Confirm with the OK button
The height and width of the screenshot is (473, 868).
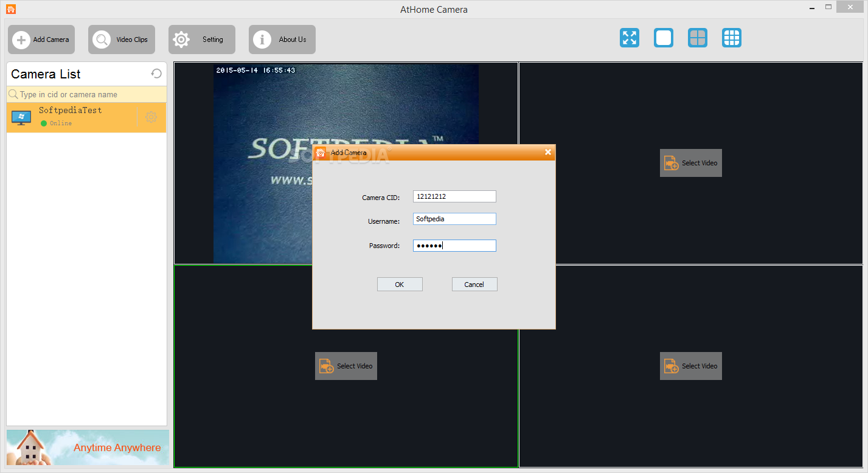400,285
